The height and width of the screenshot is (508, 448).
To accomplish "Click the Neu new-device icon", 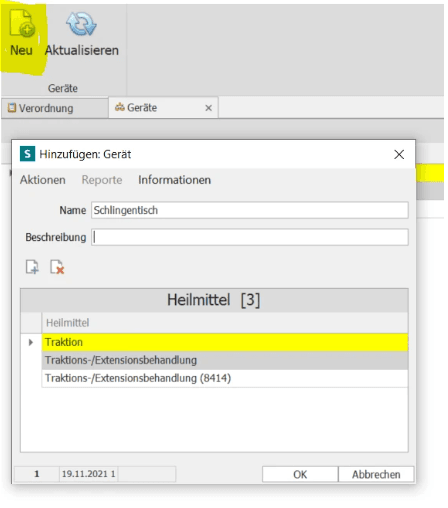I will pyautogui.click(x=22, y=23).
